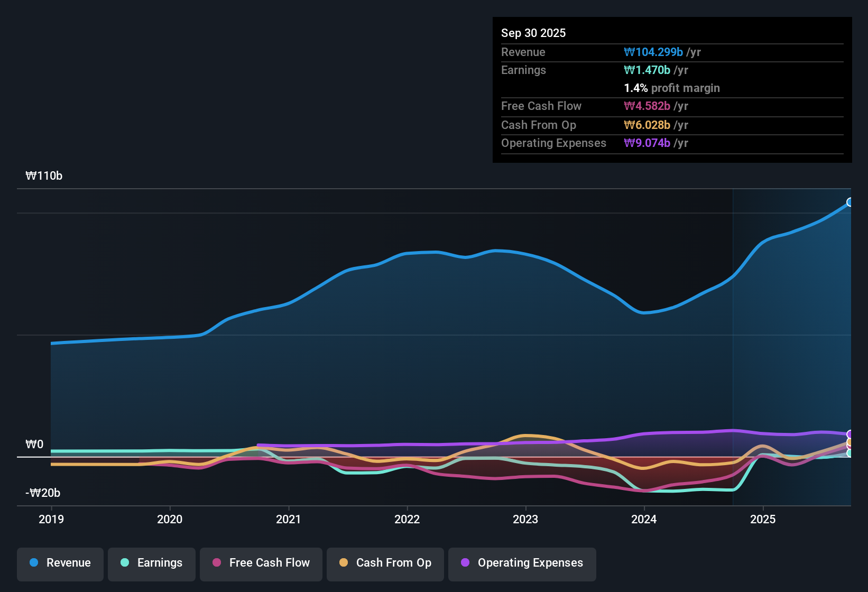This screenshot has height=592, width=868.
Task: Toggle the Revenue series visibility
Action: pyautogui.click(x=60, y=563)
